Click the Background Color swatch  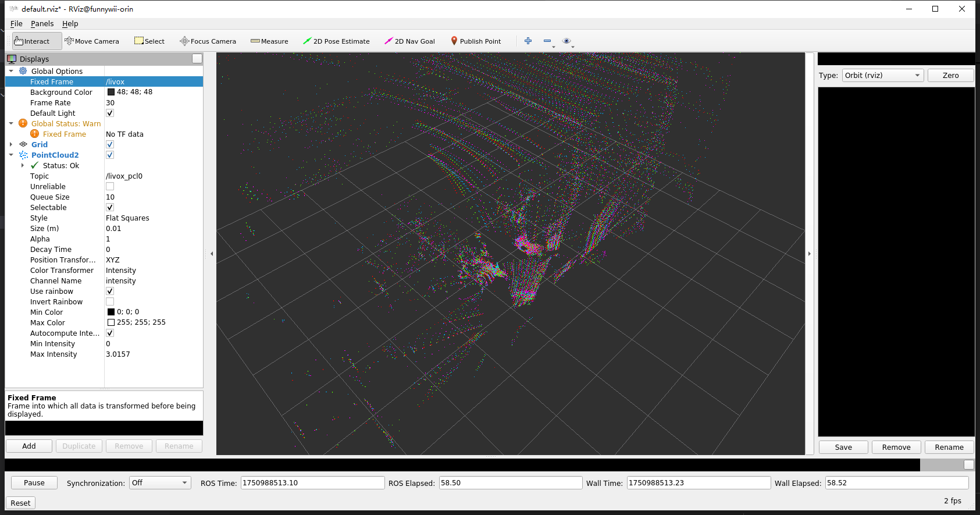click(x=111, y=92)
